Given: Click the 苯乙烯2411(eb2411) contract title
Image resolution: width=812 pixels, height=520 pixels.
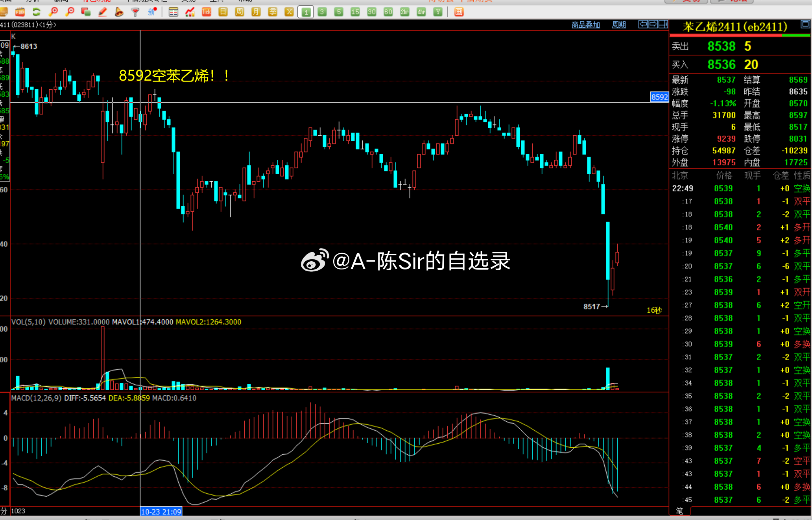Looking at the screenshot, I should [x=735, y=27].
